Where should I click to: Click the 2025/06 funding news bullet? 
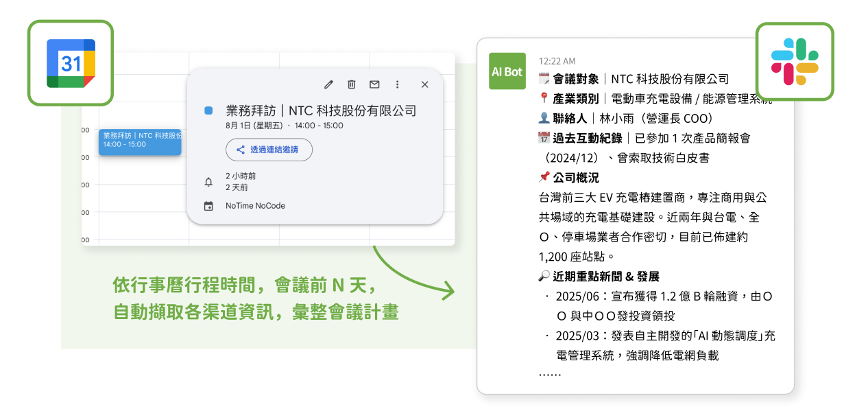[x=659, y=306]
